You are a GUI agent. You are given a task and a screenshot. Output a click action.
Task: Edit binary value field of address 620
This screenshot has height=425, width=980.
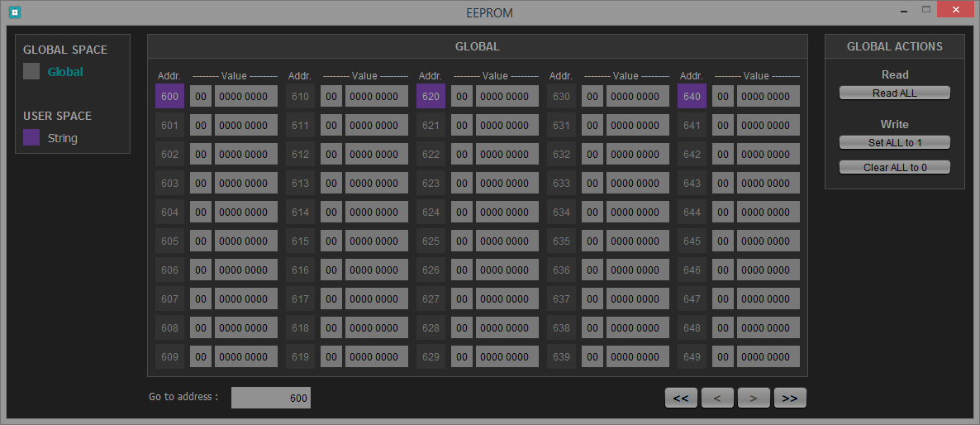tap(507, 96)
